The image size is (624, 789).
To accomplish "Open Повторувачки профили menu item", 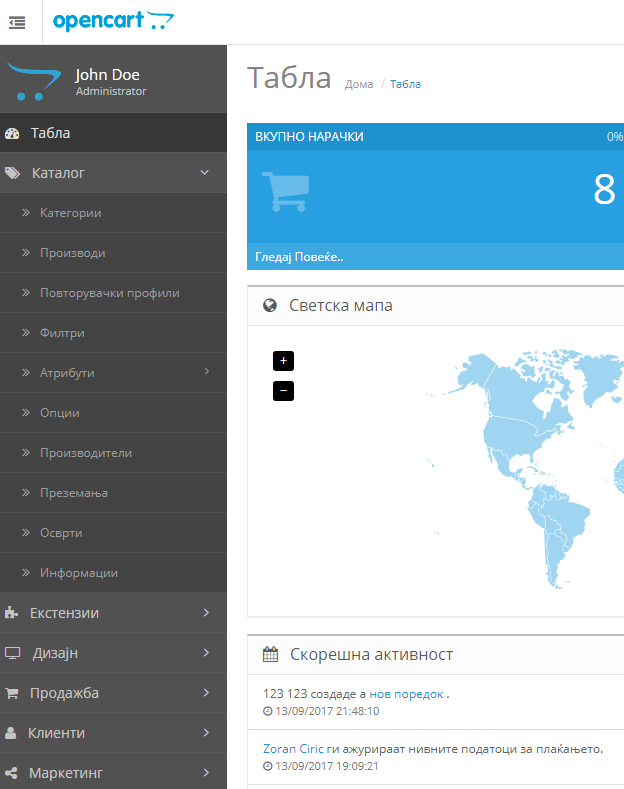I will [113, 293].
